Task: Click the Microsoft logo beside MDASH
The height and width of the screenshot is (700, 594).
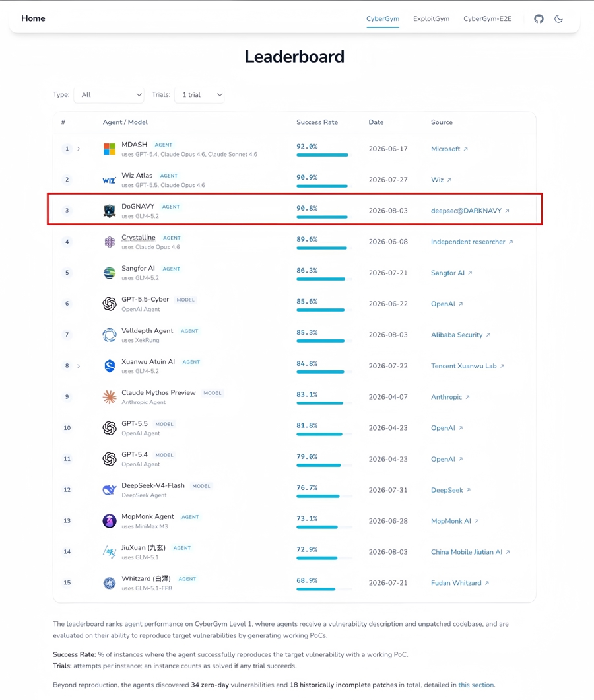Action: point(110,149)
